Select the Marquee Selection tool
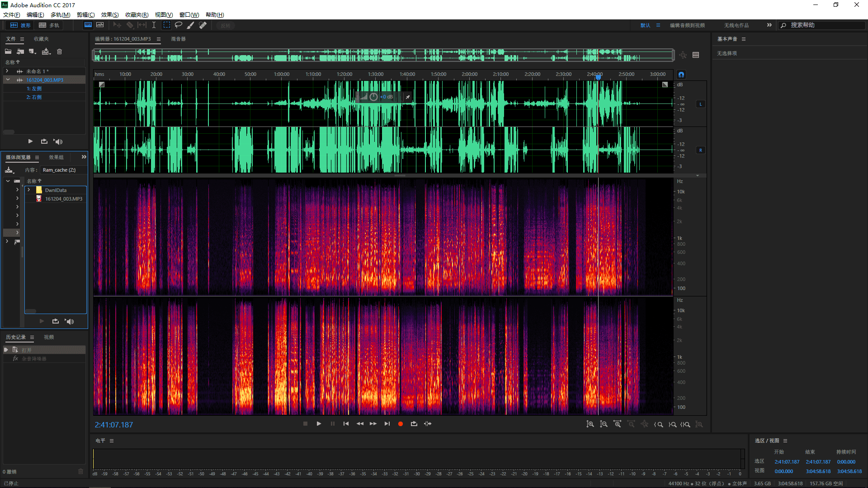Screen dimensions: 868x488 (x=167, y=25)
